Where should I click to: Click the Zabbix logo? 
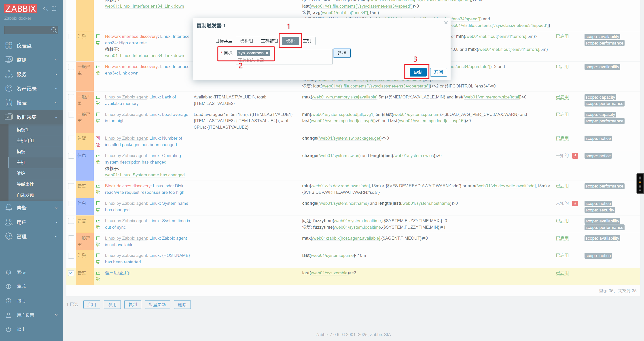pos(21,9)
